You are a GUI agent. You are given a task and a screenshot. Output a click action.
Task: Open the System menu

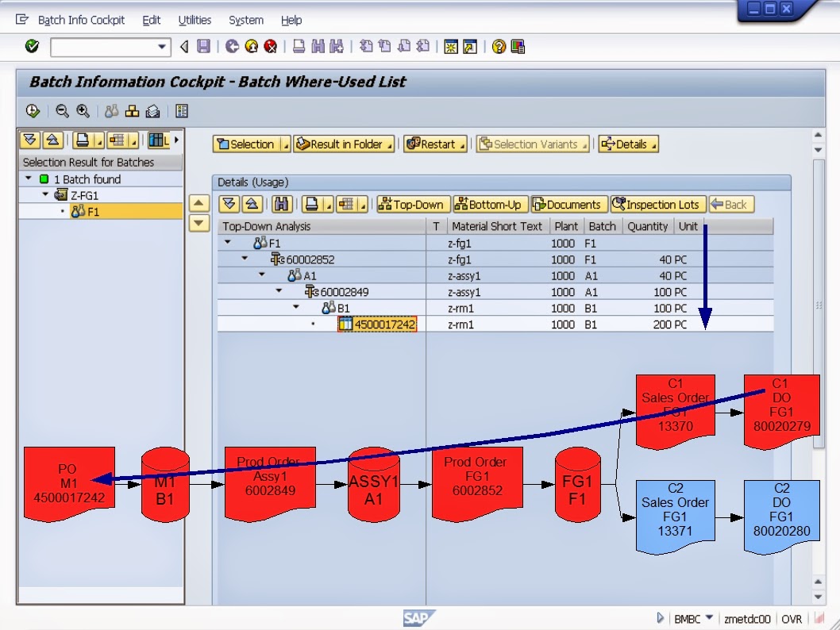(x=246, y=20)
